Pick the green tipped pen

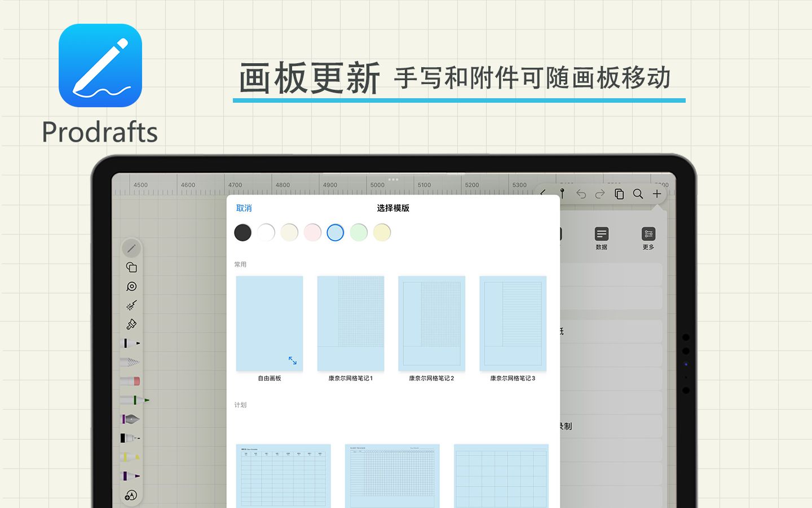click(134, 400)
